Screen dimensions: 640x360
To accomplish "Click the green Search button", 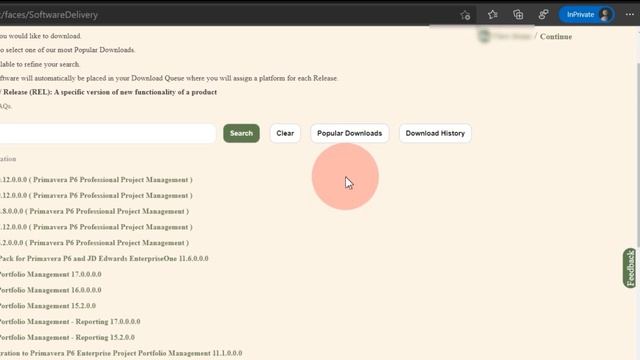I will (x=241, y=133).
